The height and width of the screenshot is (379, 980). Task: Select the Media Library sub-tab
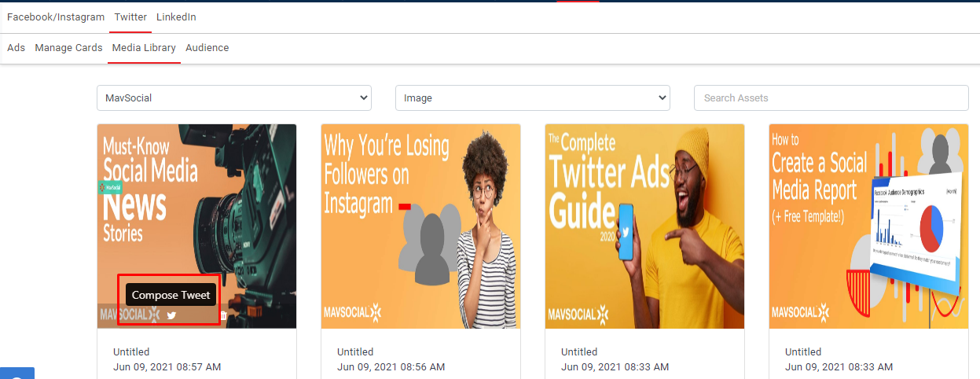pos(144,48)
